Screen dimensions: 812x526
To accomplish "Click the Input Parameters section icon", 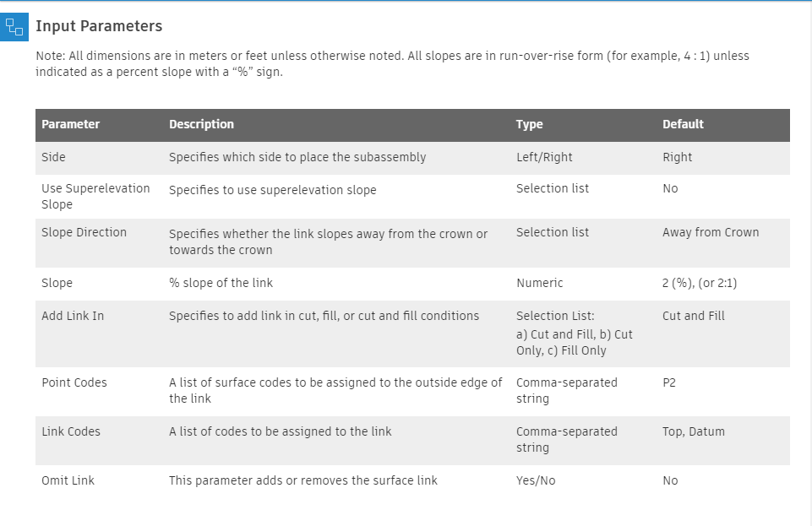I will coord(14,27).
